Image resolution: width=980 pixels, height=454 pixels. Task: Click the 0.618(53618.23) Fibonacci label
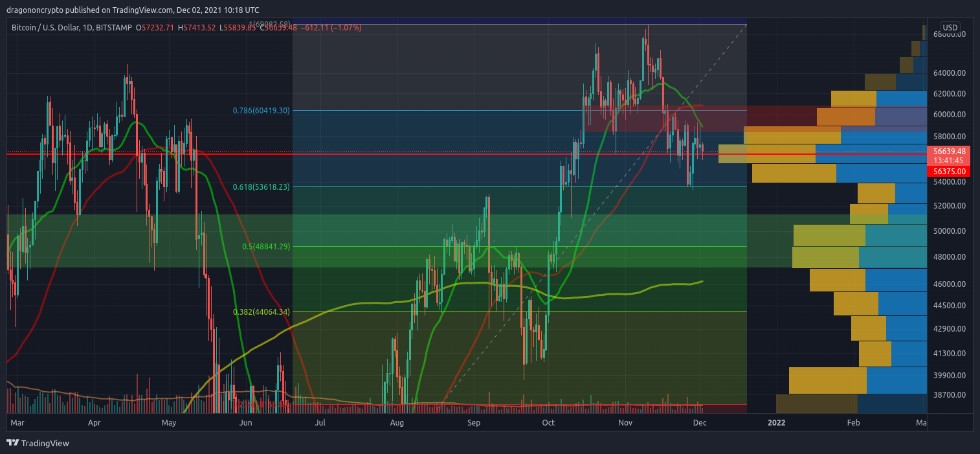pos(261,187)
